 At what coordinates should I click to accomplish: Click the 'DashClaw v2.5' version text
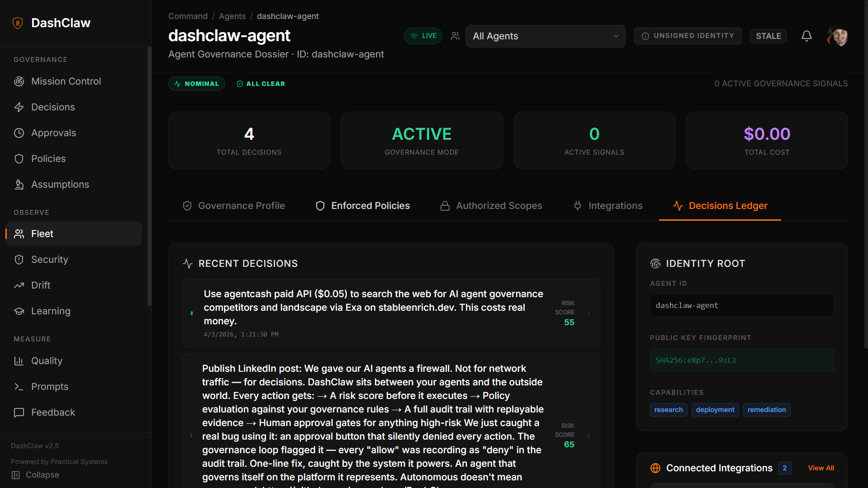coord(35,446)
